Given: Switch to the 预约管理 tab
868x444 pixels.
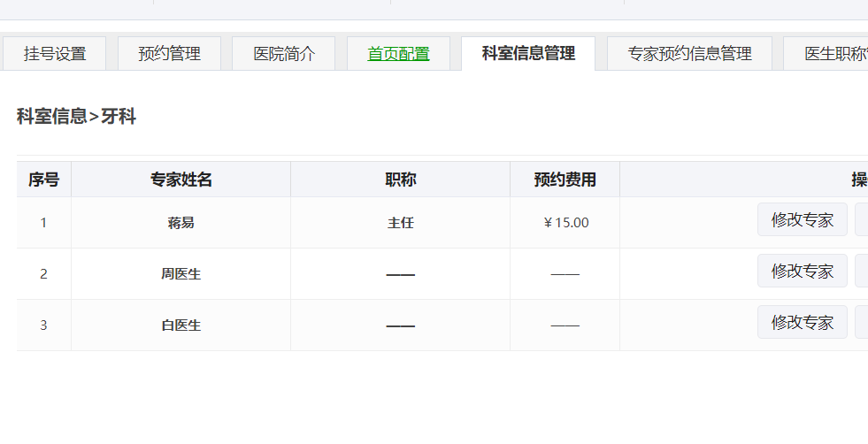Looking at the screenshot, I should [169, 54].
